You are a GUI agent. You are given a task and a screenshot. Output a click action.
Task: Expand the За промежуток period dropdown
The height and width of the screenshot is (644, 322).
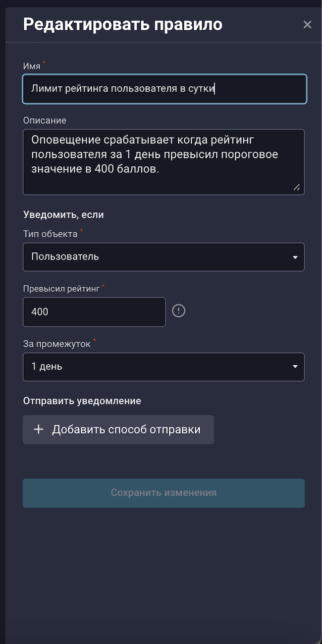[163, 367]
